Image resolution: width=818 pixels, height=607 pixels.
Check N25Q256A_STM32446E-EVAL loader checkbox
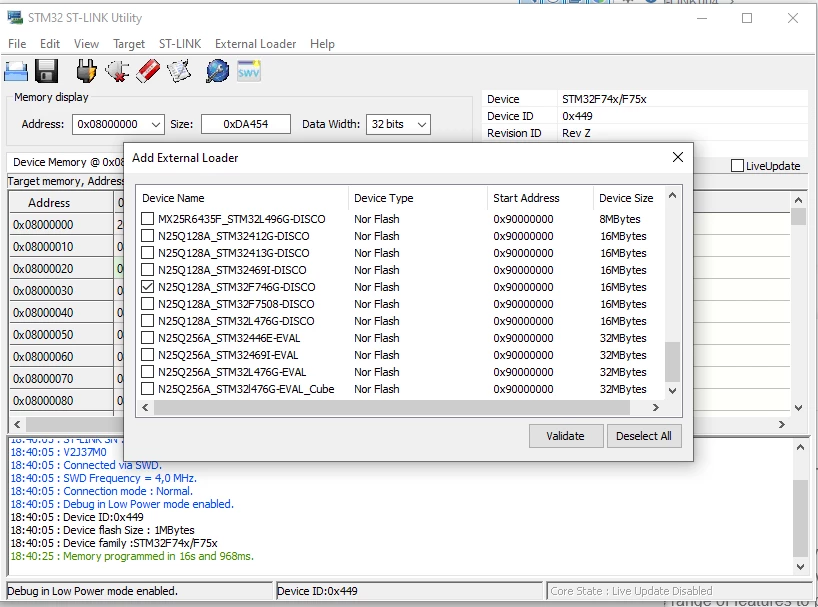pyautogui.click(x=148, y=338)
